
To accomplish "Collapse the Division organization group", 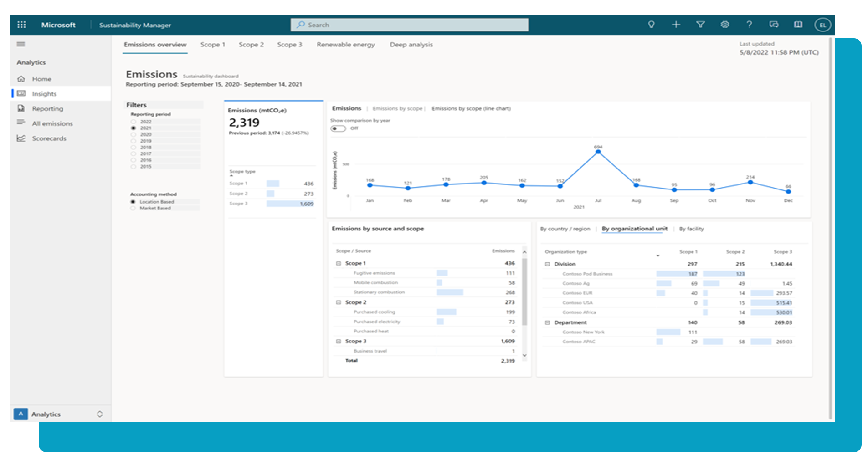I will click(x=547, y=264).
